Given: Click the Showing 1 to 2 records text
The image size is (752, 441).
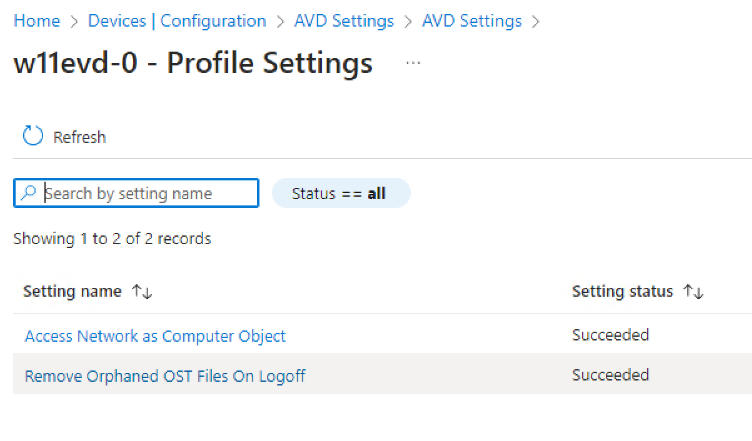Looking at the screenshot, I should [x=112, y=238].
